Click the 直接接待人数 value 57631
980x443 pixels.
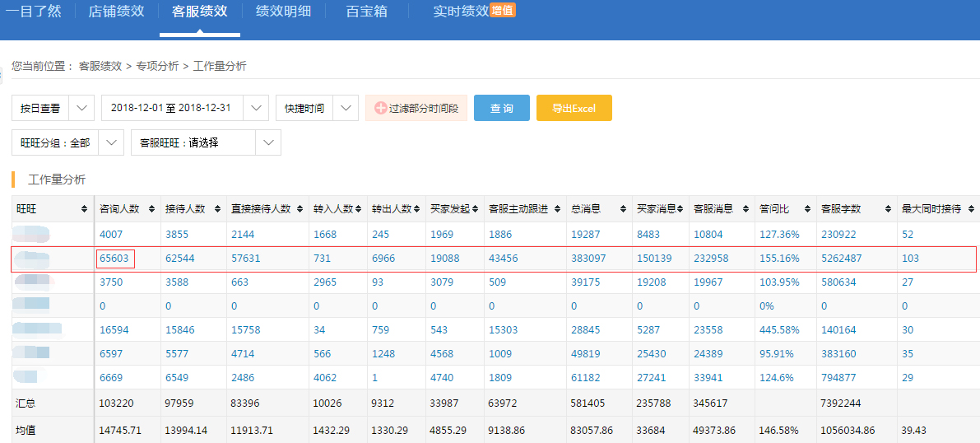tap(244, 259)
